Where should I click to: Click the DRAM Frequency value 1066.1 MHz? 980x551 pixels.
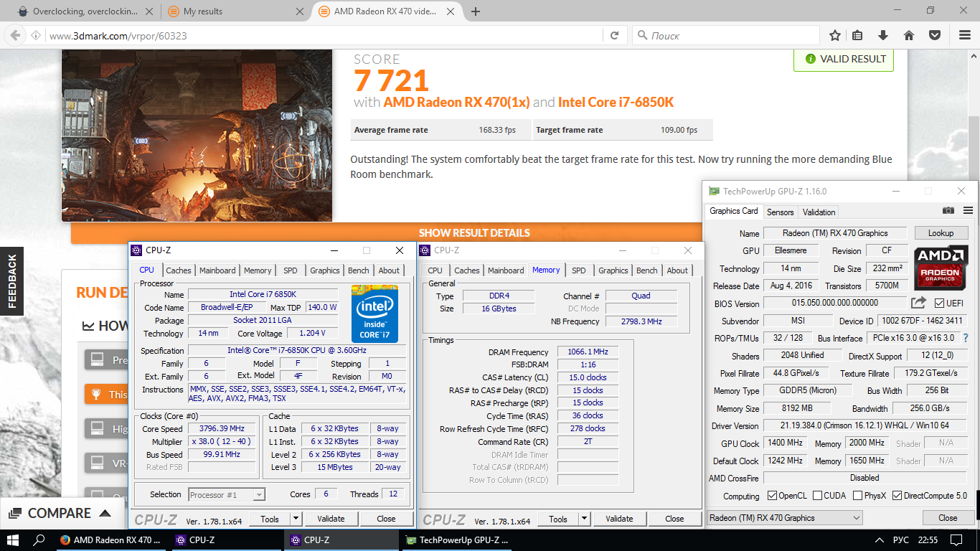(x=587, y=352)
